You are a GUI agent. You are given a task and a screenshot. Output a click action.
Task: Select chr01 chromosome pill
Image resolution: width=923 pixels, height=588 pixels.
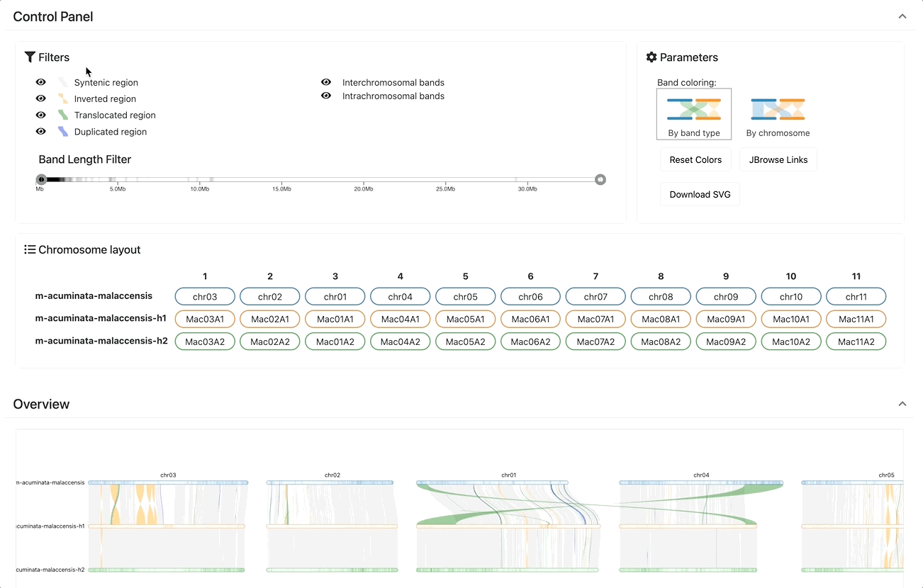(x=335, y=297)
